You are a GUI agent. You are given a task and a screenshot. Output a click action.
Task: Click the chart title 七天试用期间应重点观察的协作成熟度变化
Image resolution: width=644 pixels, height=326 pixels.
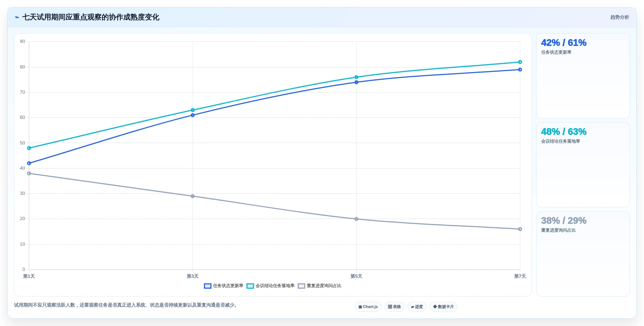point(91,17)
